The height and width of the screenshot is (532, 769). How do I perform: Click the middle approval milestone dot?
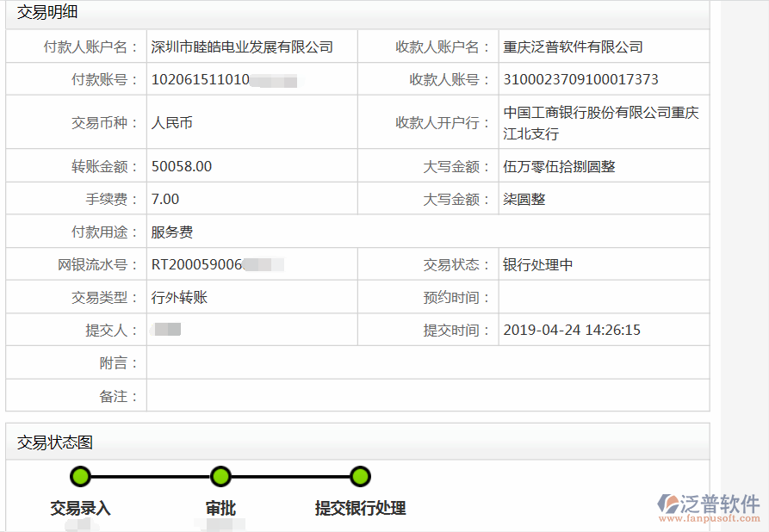(x=220, y=476)
